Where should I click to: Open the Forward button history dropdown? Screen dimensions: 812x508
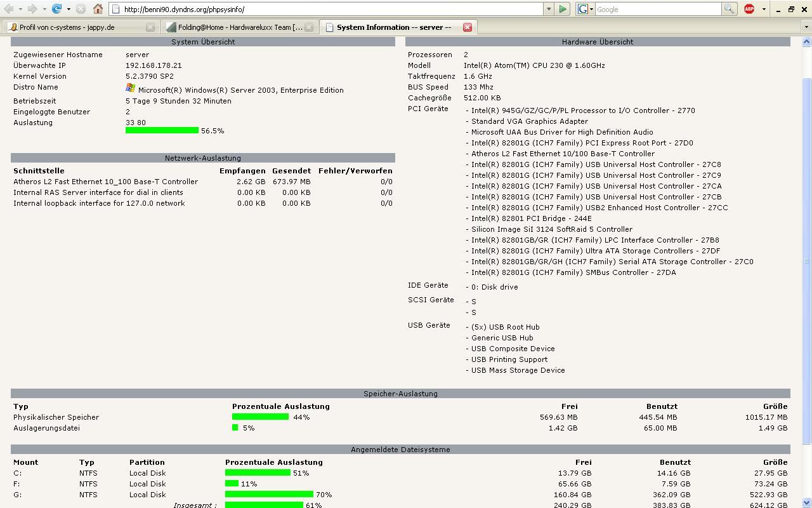[x=44, y=9]
